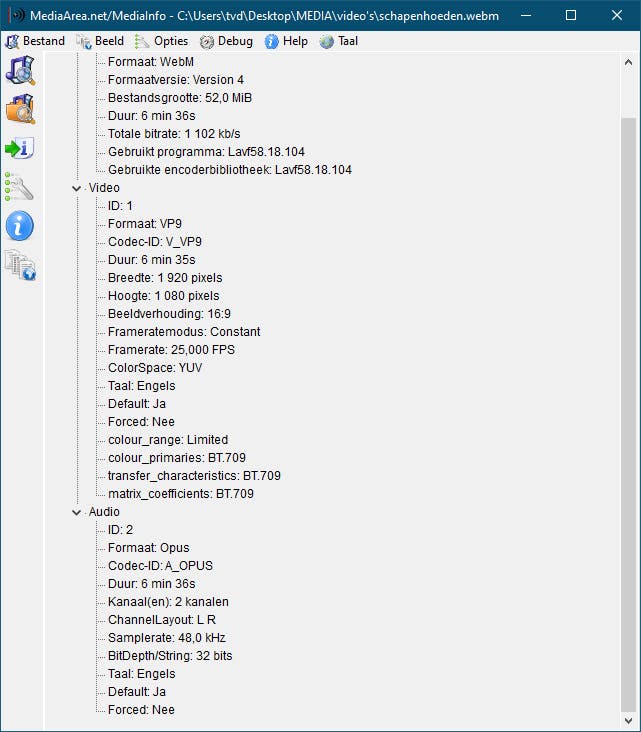Click the MediaInfo icon in the title bar

(16, 15)
